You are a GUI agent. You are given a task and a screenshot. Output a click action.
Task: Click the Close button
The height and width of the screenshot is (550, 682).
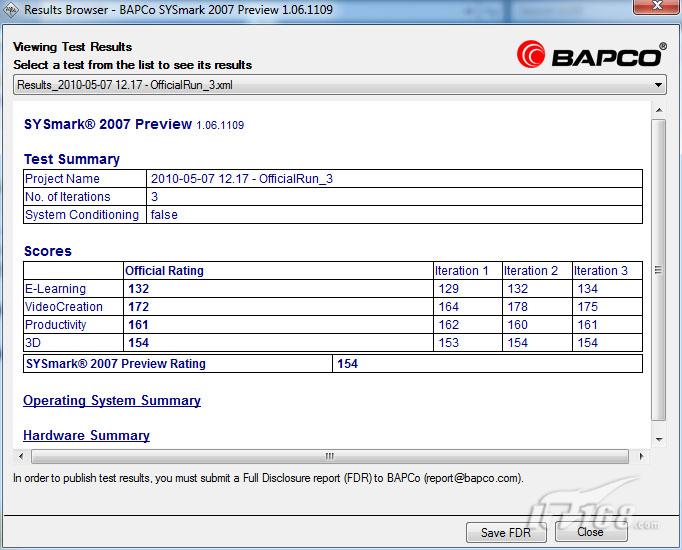pyautogui.click(x=590, y=532)
